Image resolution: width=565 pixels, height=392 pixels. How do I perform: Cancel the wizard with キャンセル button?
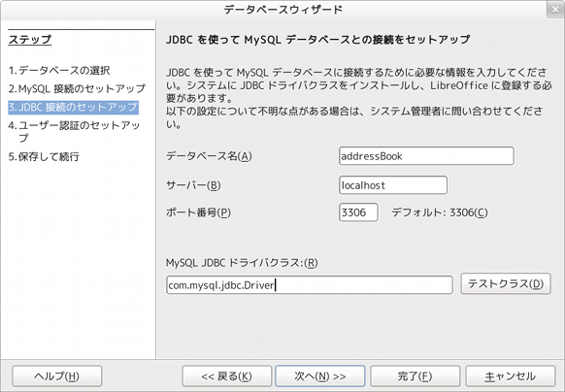[x=511, y=376]
